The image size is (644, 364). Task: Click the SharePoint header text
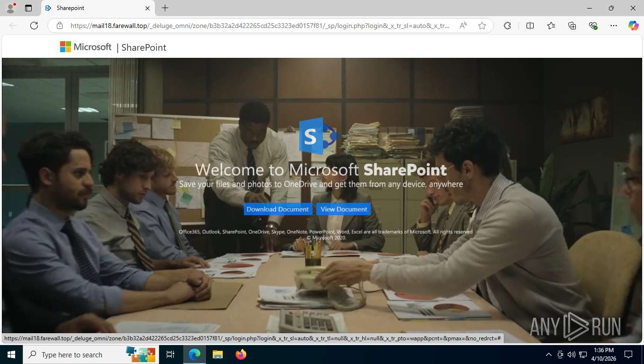pyautogui.click(x=144, y=47)
